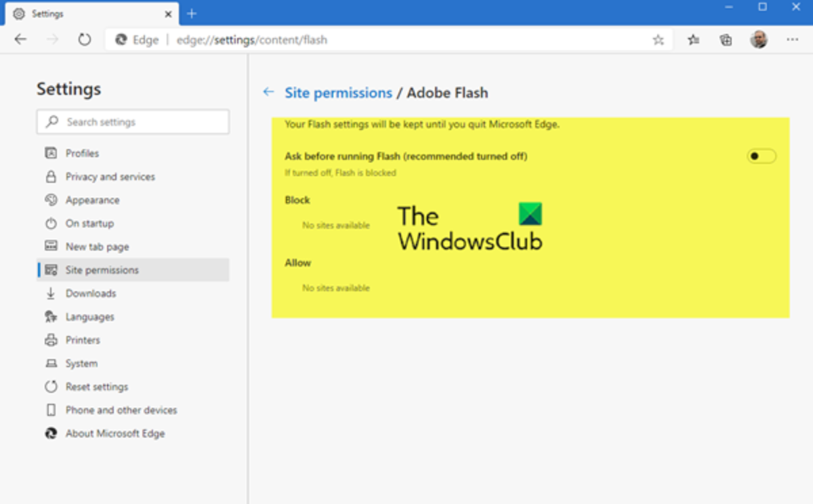Image resolution: width=813 pixels, height=504 pixels.
Task: Open the user profile avatar
Action: (759, 40)
